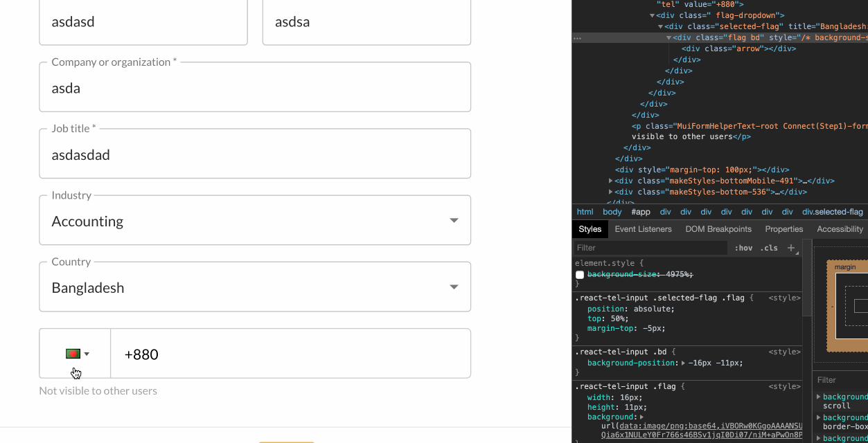Toggle the background-size property checkbox

pyautogui.click(x=579, y=274)
